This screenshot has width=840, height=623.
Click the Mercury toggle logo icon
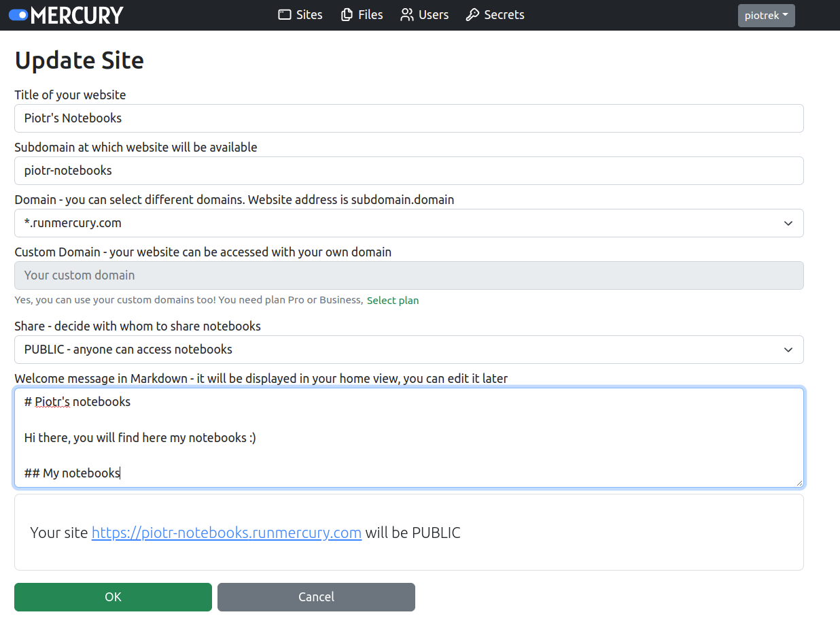(18, 15)
